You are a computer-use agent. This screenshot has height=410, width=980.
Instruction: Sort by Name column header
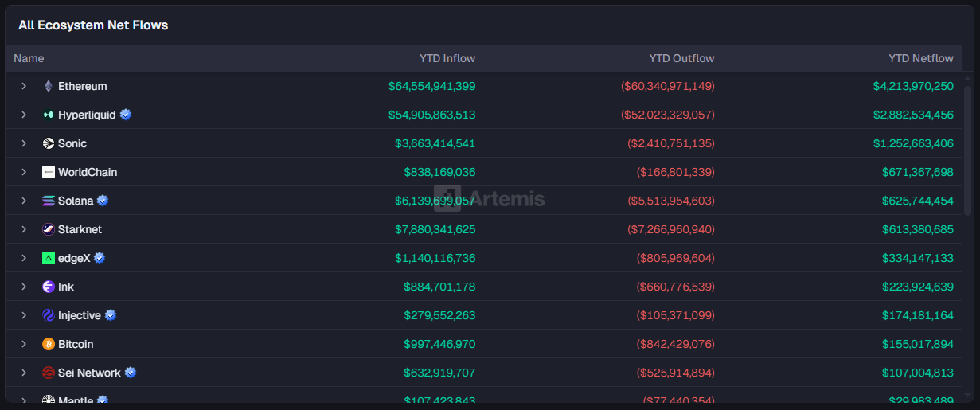click(29, 58)
